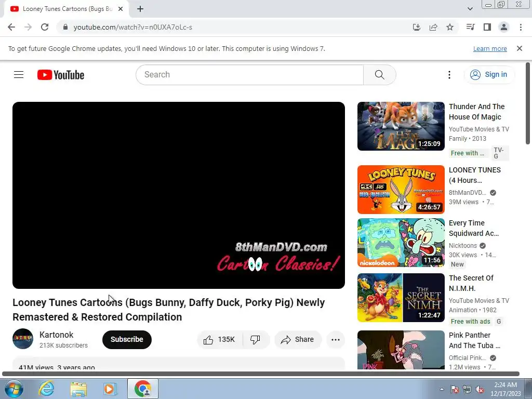Share the video
Viewport: 532px width, 399px height.
298,339
